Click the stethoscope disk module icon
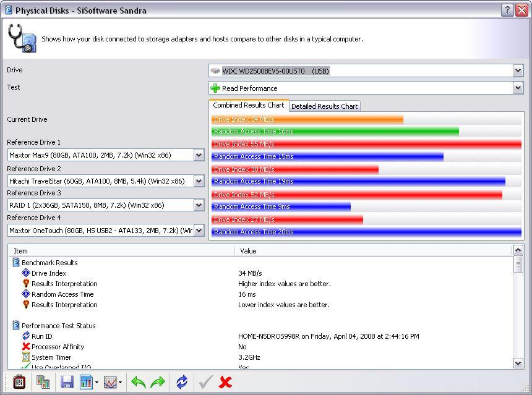Screen dimensions: 532x395 [x=22, y=38]
